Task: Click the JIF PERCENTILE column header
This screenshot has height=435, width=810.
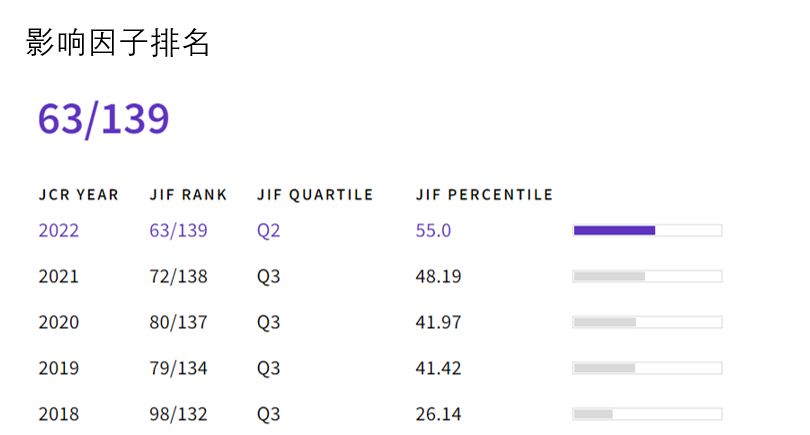Action: [x=484, y=195]
